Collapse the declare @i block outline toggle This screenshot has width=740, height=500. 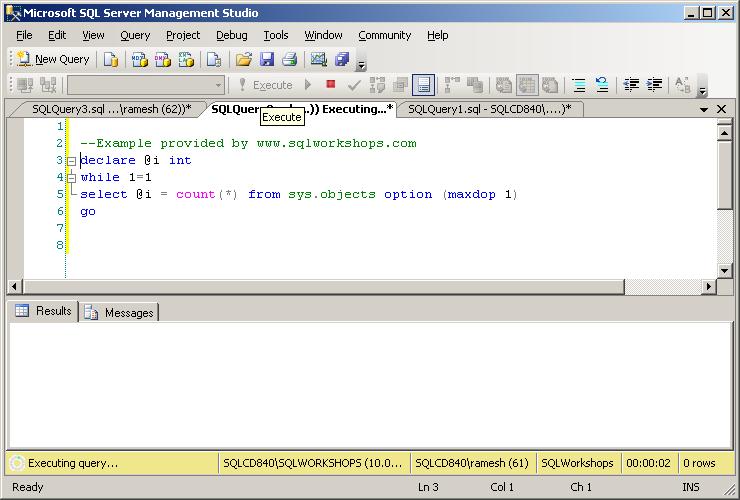[71, 161]
